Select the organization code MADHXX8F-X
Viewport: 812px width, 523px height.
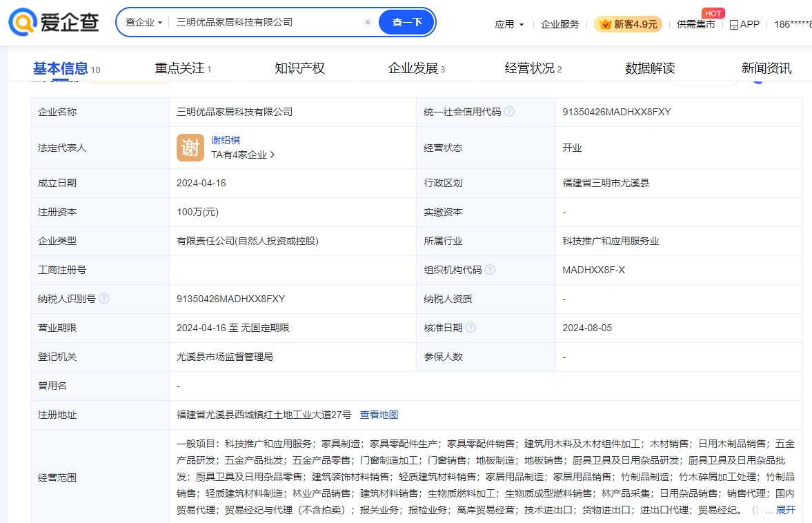[594, 270]
